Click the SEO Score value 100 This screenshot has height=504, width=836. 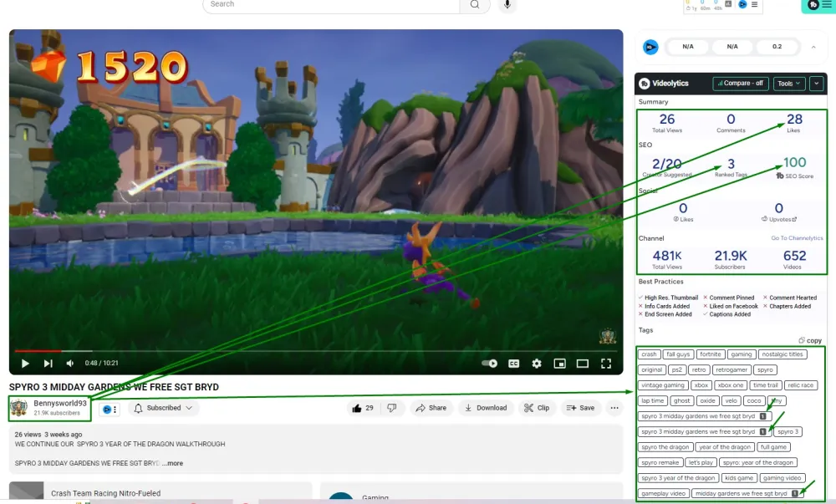click(x=794, y=162)
